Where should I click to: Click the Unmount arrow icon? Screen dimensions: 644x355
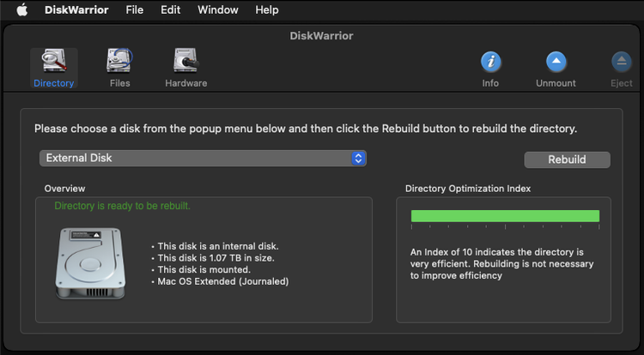pos(556,62)
